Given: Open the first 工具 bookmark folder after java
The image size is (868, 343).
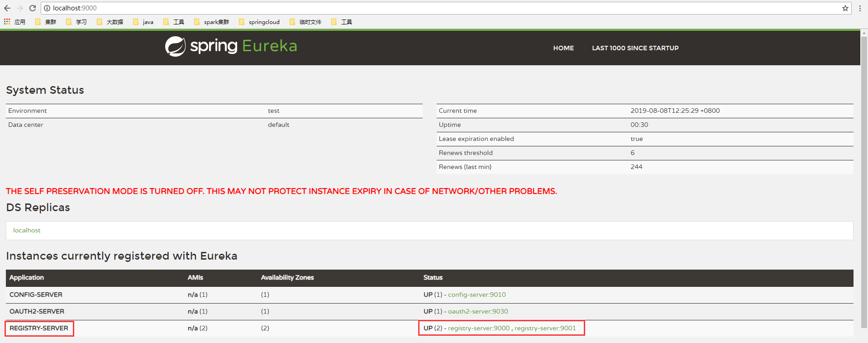Looking at the screenshot, I should point(174,22).
